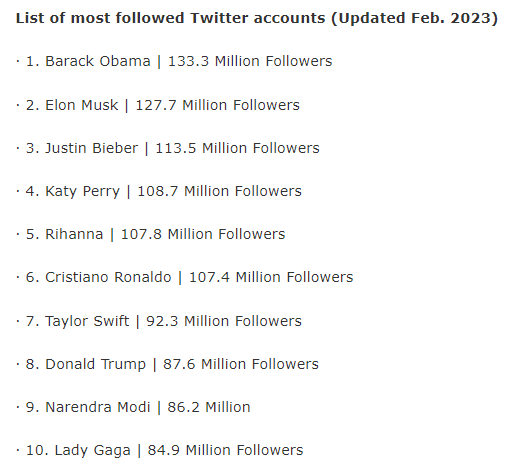The image size is (521, 467).
Task: Click the Katy Perry entry
Action: tap(159, 192)
